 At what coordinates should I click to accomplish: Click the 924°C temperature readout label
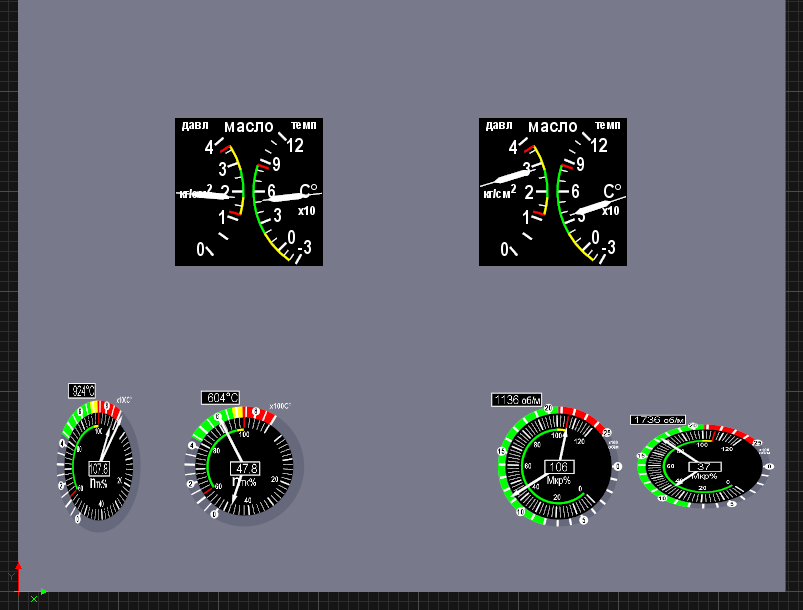(x=82, y=391)
